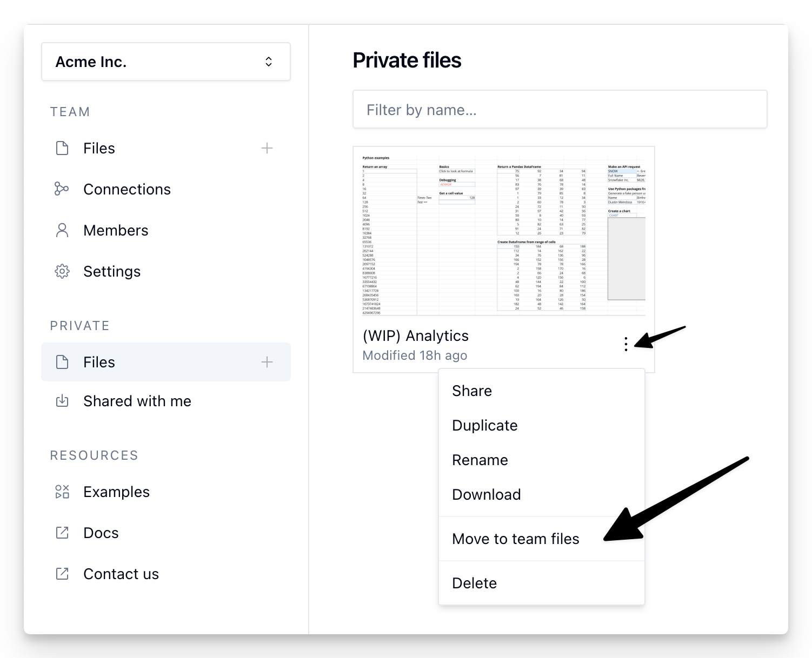This screenshot has height=658, width=812.
Task: Click the Connections branch icon
Action: 62,189
